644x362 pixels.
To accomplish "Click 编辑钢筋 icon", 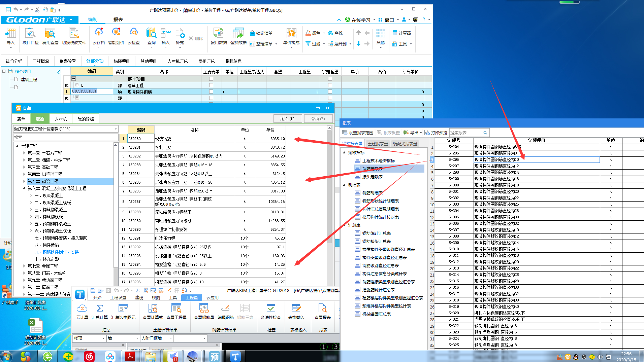I will click(x=226, y=311).
